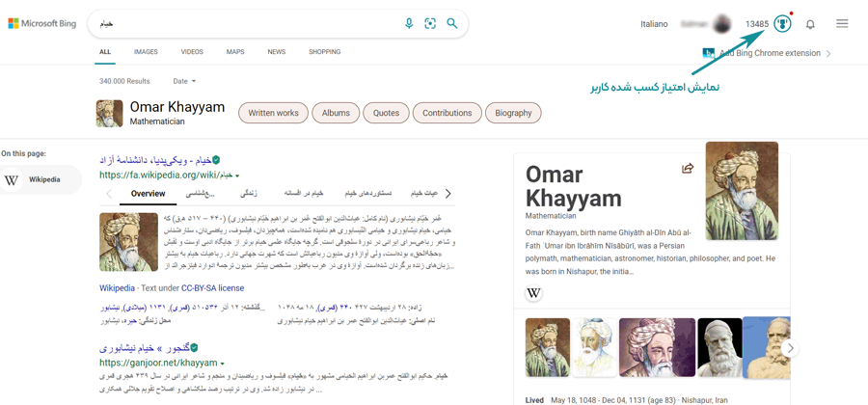Image resolution: width=868 pixels, height=405 pixels.
Task: Click the Contributions chip
Action: pos(448,113)
